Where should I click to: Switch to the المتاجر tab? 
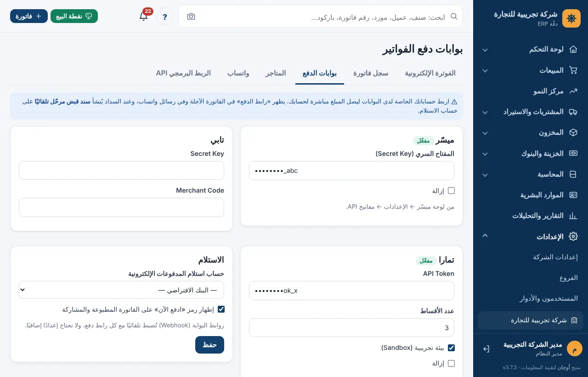coord(276,73)
